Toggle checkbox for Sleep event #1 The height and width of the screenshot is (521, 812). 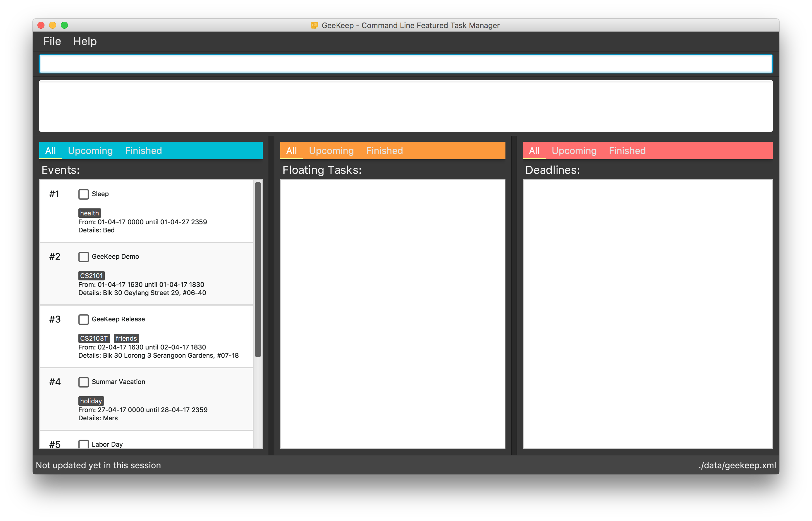[x=84, y=193]
